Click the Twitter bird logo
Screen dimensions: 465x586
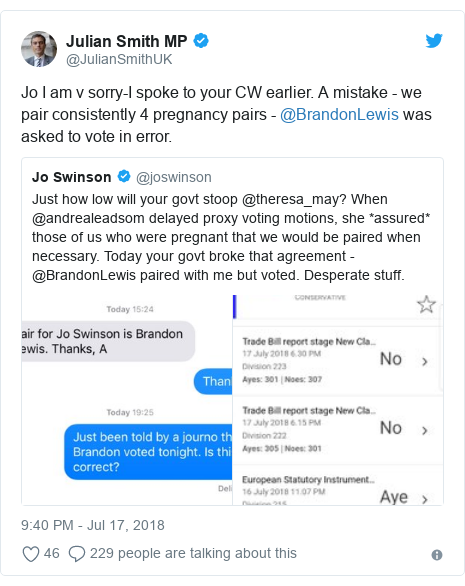(x=434, y=40)
